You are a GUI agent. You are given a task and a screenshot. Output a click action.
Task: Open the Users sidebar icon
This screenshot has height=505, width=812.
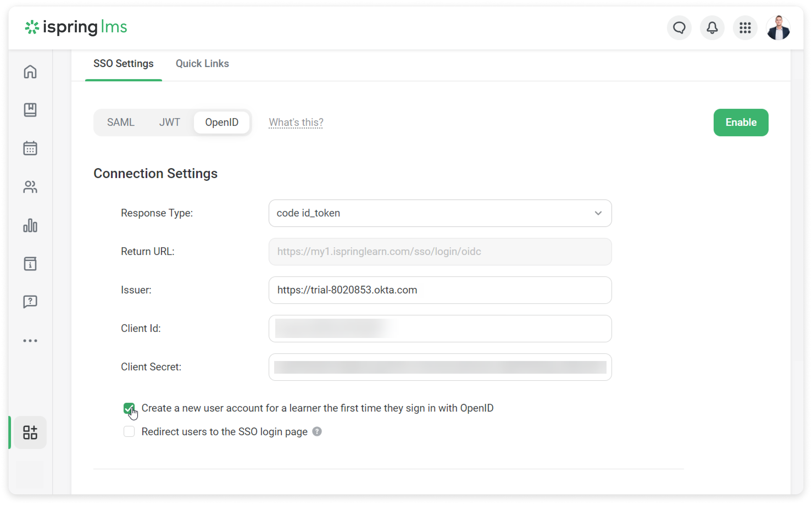(x=30, y=187)
